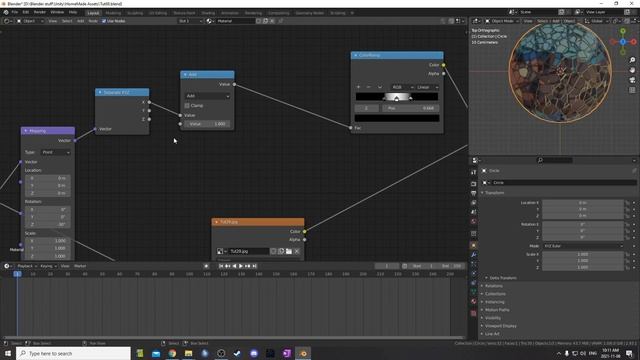Click the Node menu in the shader editor header
The width and height of the screenshot is (640, 360).
click(93, 21)
